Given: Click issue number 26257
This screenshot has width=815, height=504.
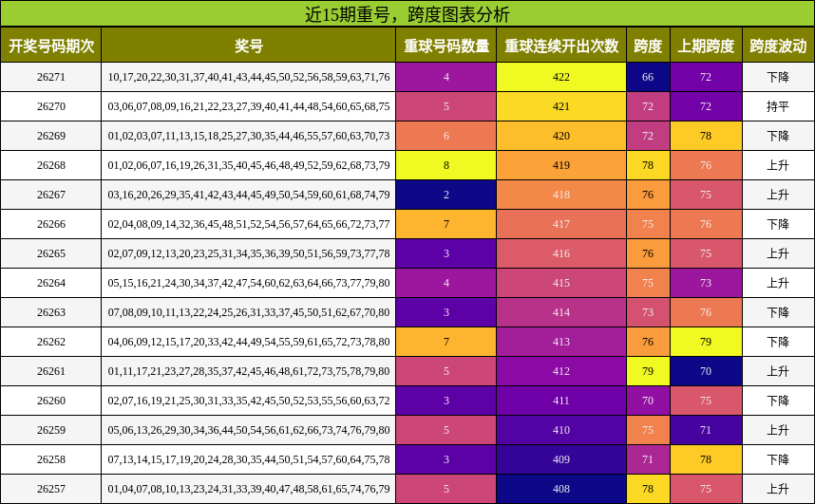Looking at the screenshot, I should 51,489.
